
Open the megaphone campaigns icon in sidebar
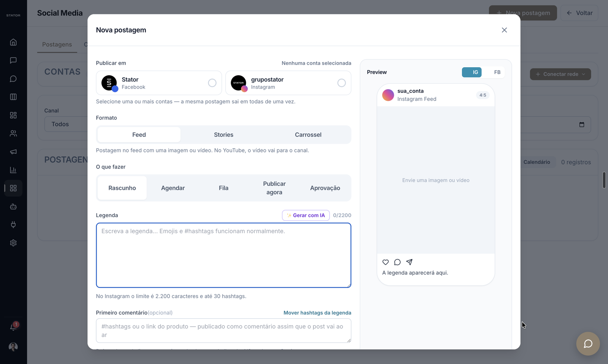[13, 152]
